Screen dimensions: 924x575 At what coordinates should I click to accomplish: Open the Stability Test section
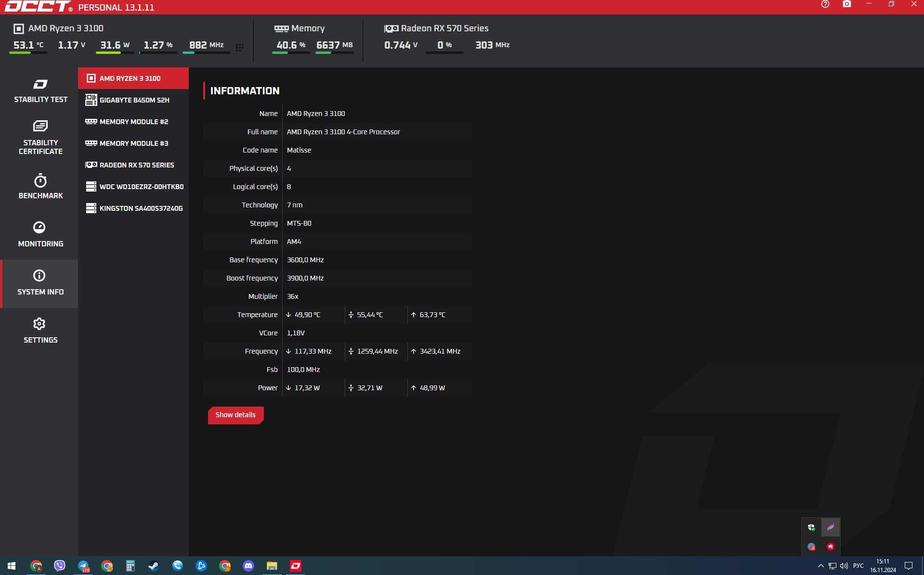coord(40,91)
